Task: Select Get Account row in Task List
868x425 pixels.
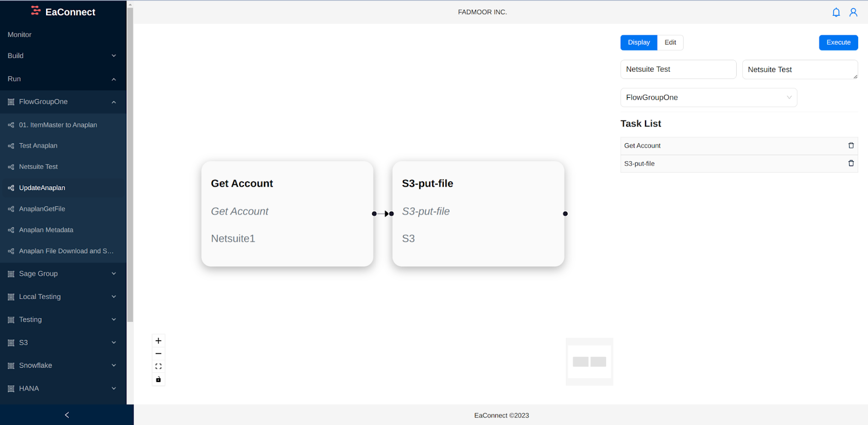Action: click(x=739, y=146)
